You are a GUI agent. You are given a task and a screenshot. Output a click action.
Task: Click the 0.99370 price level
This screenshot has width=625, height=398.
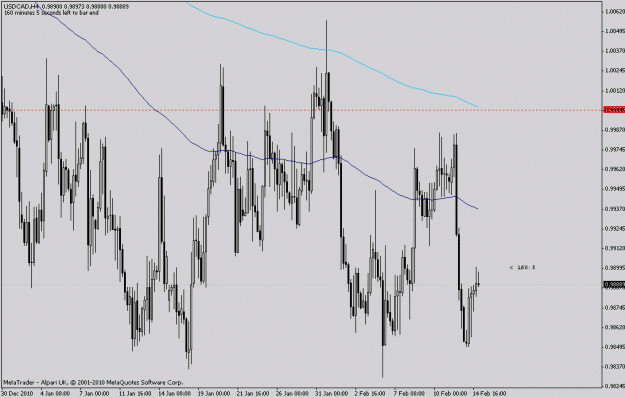[615, 209]
